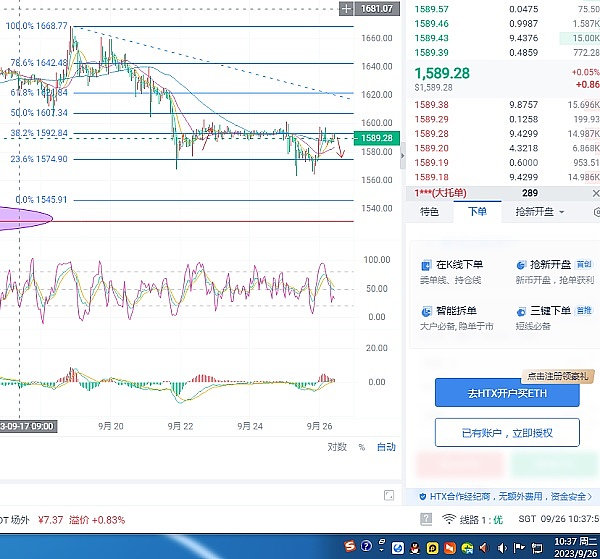Click the 抢新开盘 feature icon

pyautogui.click(x=520, y=265)
